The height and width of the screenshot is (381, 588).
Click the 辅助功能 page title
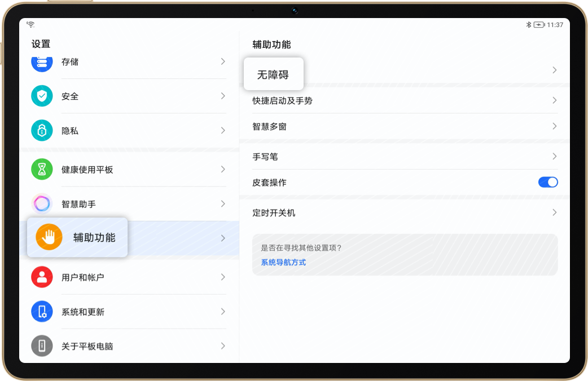271,45
